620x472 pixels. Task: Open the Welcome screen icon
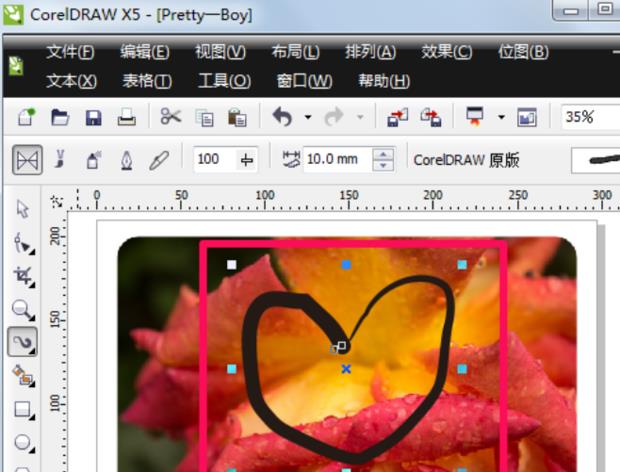click(527, 118)
